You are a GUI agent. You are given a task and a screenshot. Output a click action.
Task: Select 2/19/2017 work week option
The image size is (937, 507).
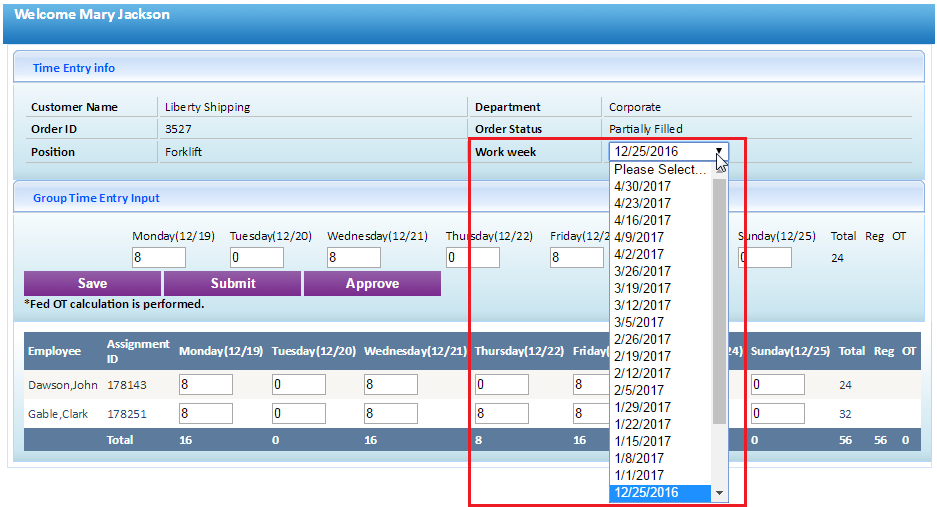point(660,356)
